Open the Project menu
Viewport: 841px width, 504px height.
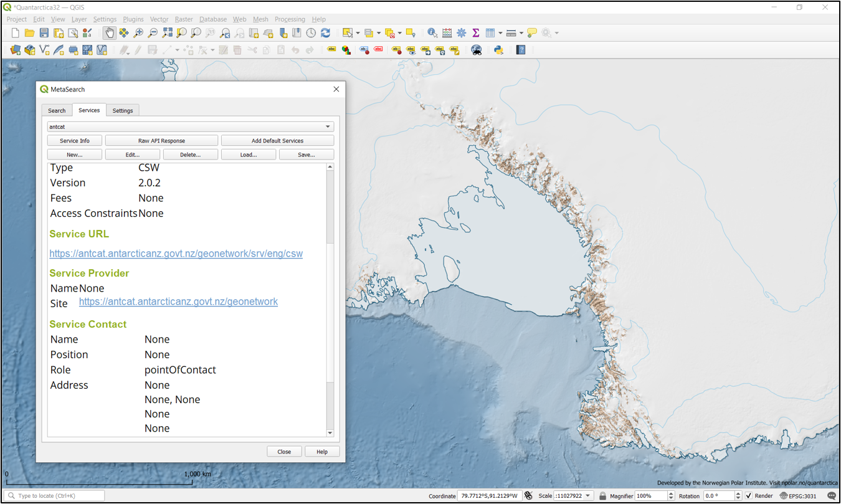17,19
